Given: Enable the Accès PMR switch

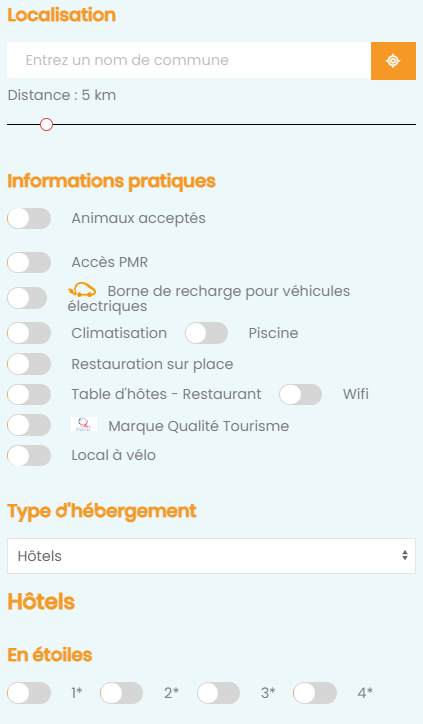Looking at the screenshot, I should click(x=29, y=262).
